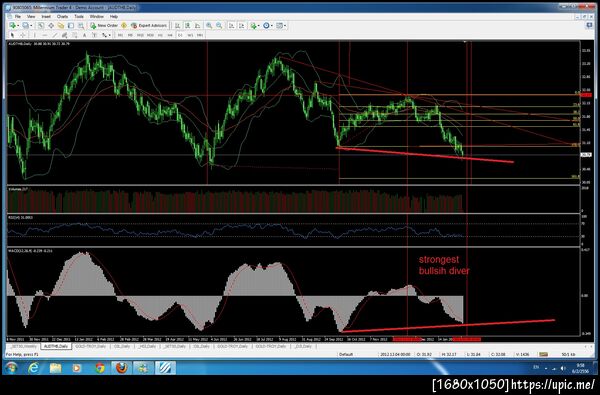Open the File menu

[x=18, y=16]
